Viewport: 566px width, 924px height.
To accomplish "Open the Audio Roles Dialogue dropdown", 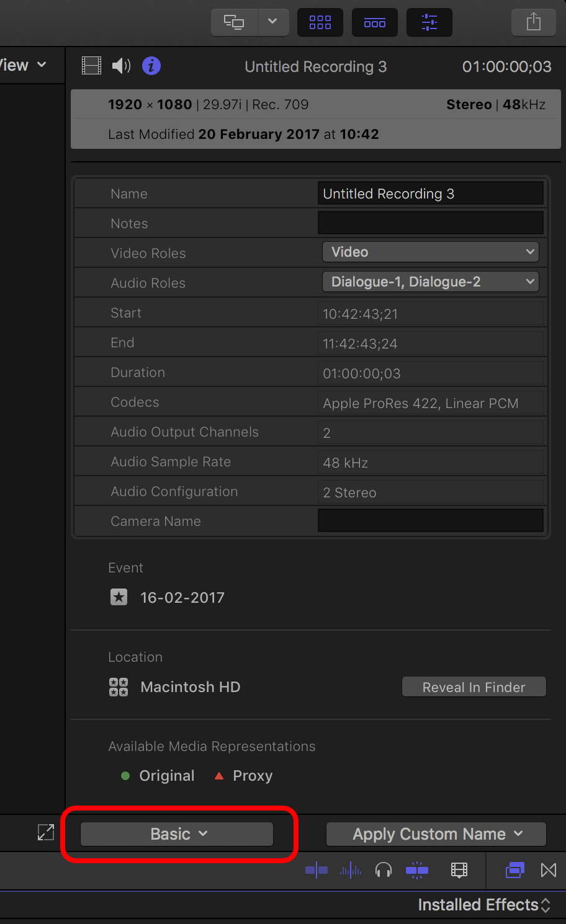I will coord(430,282).
